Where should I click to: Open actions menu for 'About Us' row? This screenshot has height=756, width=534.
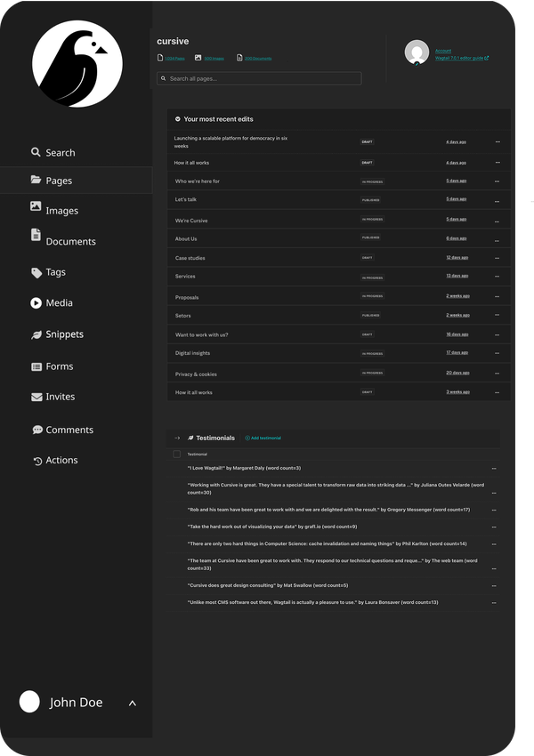click(498, 238)
